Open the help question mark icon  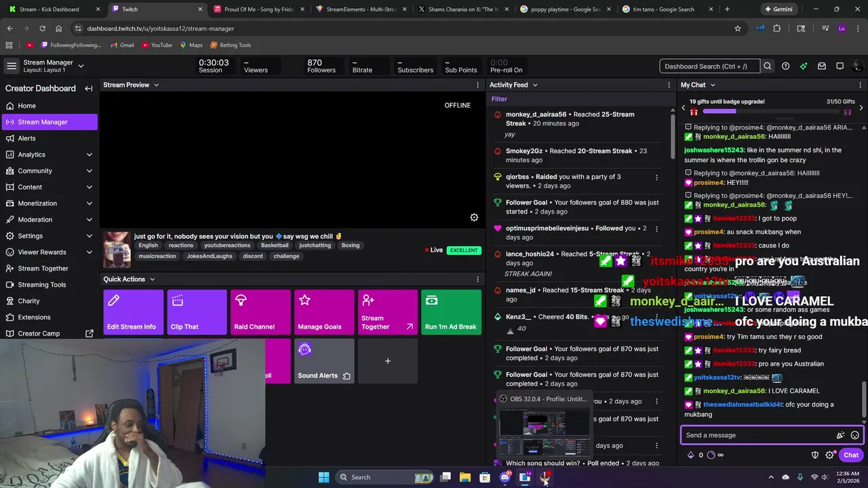click(x=785, y=66)
